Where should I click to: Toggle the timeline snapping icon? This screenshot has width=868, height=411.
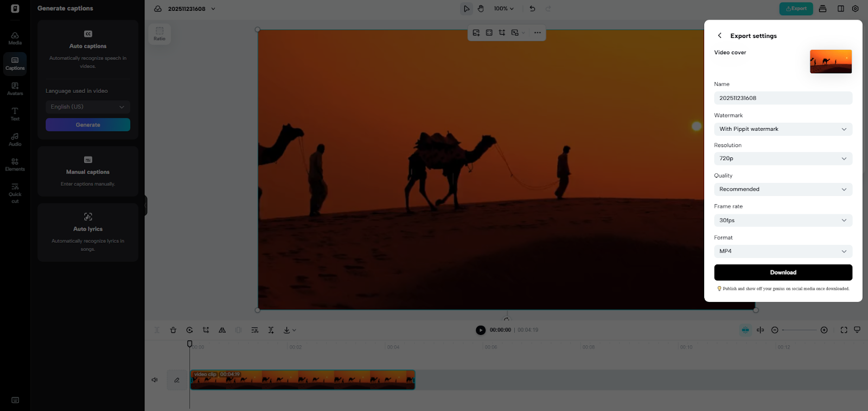[745, 330]
